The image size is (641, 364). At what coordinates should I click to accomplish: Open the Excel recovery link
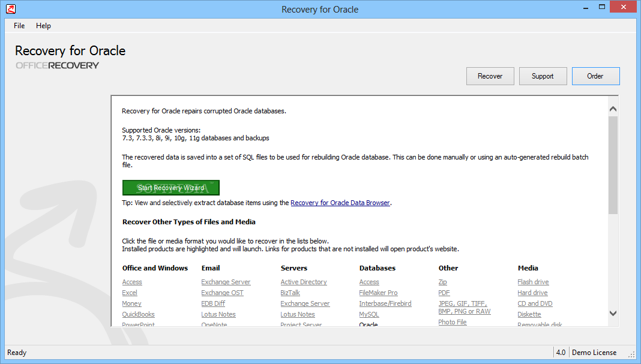tap(130, 293)
